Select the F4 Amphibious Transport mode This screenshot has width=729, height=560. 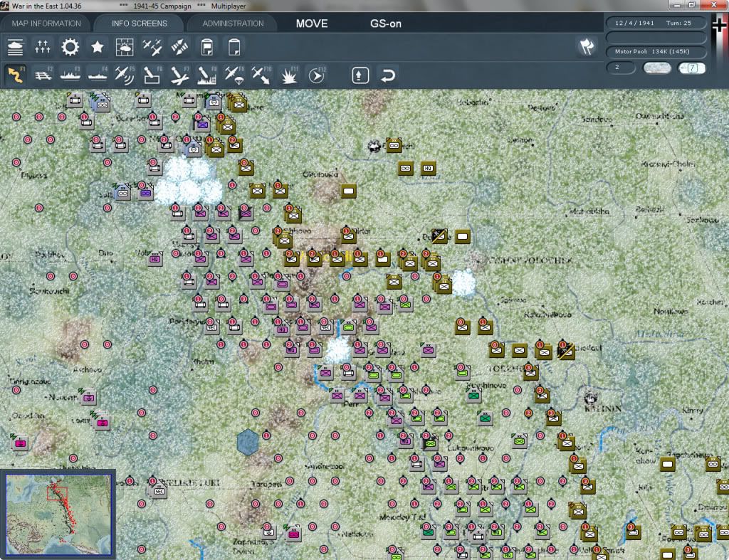tap(98, 75)
